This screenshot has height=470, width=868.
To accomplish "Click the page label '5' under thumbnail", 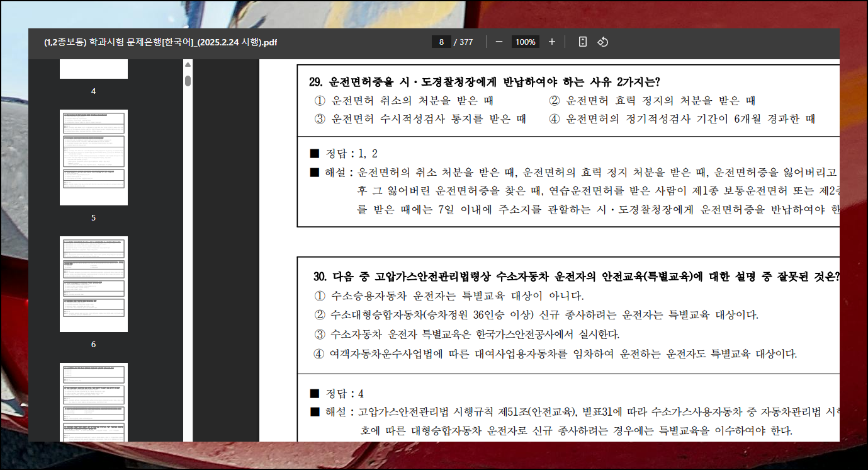I will (94, 218).
